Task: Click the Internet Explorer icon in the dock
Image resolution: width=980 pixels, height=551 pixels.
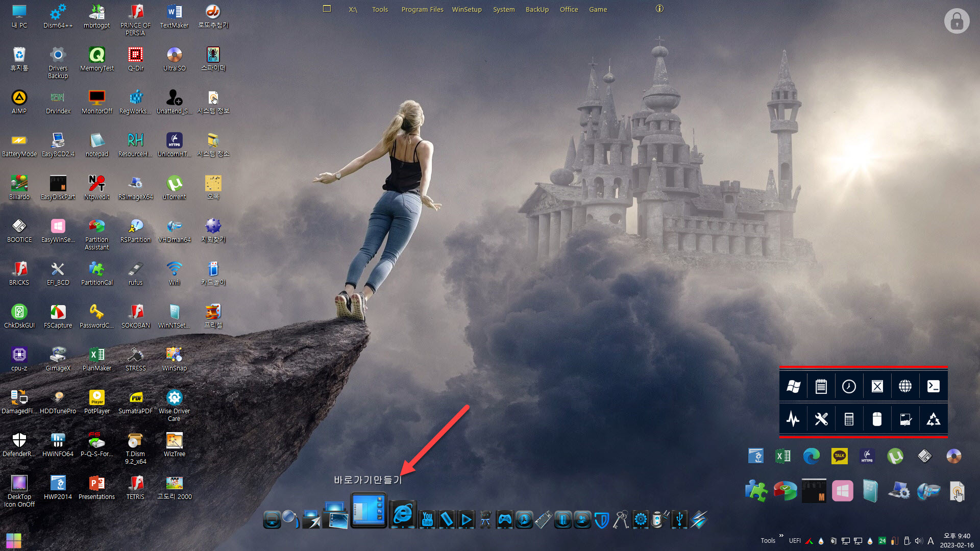Action: 403,515
